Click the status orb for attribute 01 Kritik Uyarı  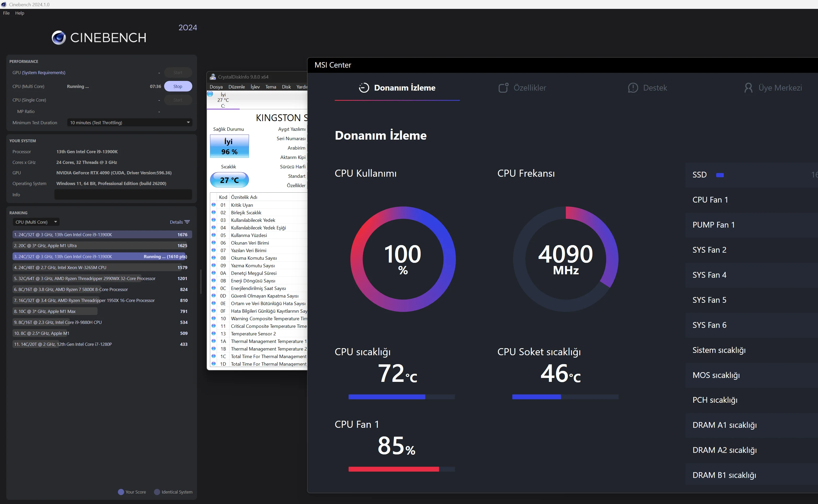click(213, 205)
